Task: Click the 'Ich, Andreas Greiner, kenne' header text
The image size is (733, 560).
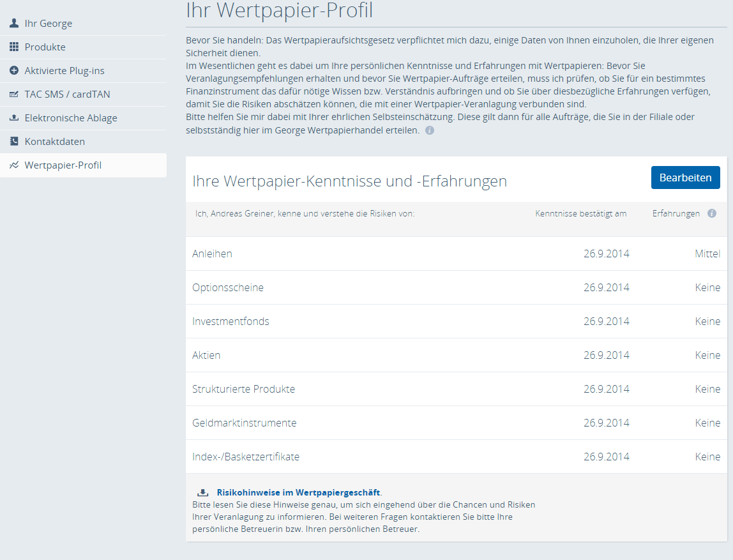Action: (305, 214)
